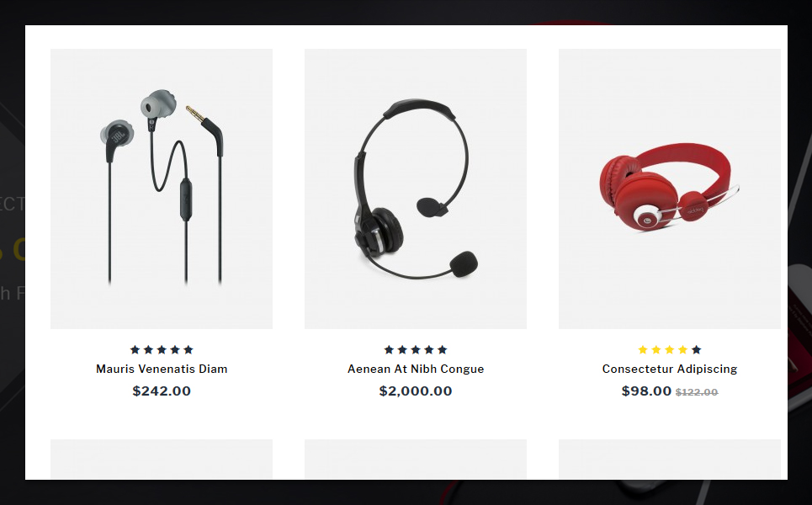Open the red headphones product image
This screenshot has height=505, width=812.
coord(670,189)
